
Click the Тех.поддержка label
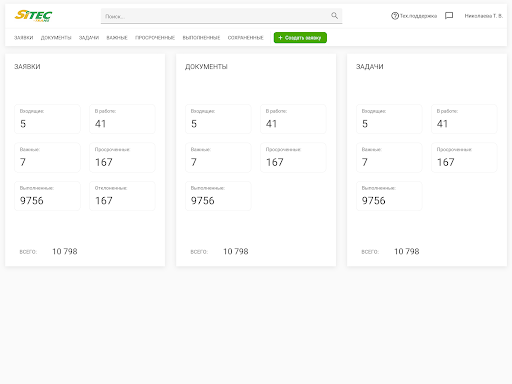point(418,16)
